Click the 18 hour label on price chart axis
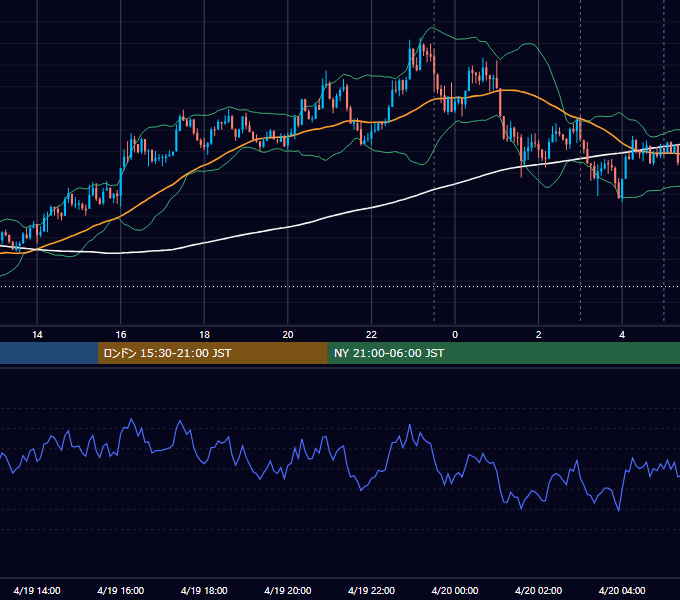The width and height of the screenshot is (680, 600). [x=204, y=335]
